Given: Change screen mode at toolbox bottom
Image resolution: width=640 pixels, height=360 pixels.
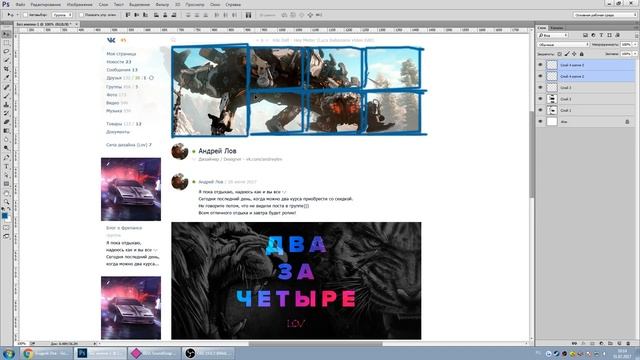Looking at the screenshot, I should 6,236.
